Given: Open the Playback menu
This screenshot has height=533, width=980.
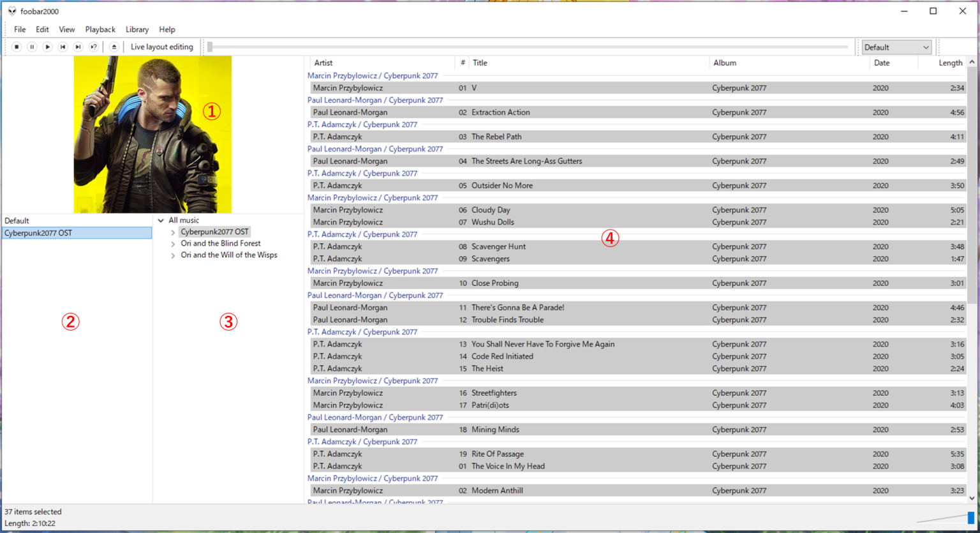Looking at the screenshot, I should pos(100,29).
